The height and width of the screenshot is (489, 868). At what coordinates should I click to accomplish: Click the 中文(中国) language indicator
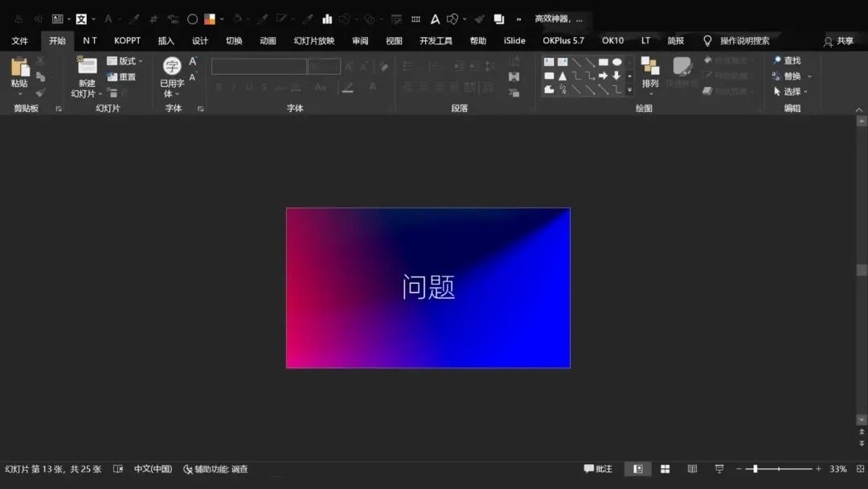pos(153,469)
